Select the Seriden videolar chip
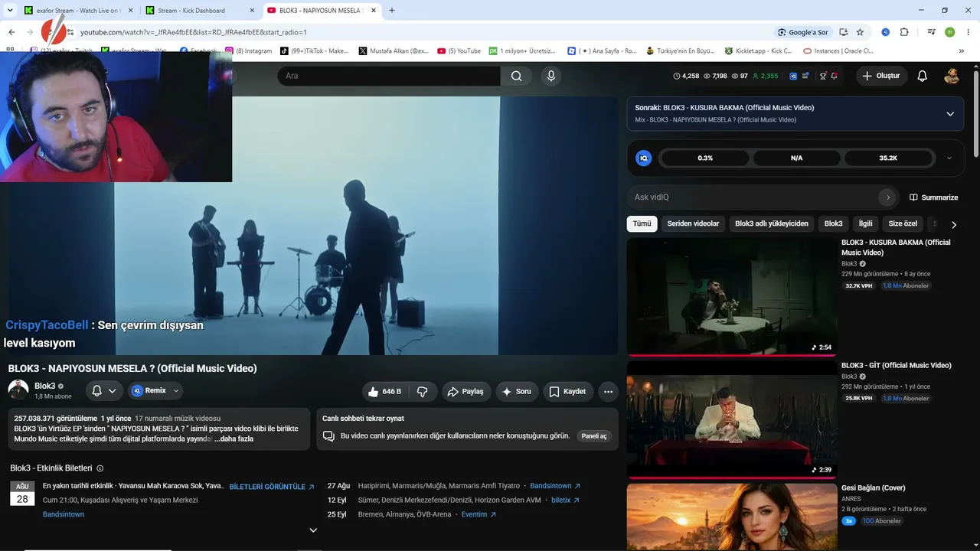Image resolution: width=980 pixels, height=551 pixels. pos(693,223)
